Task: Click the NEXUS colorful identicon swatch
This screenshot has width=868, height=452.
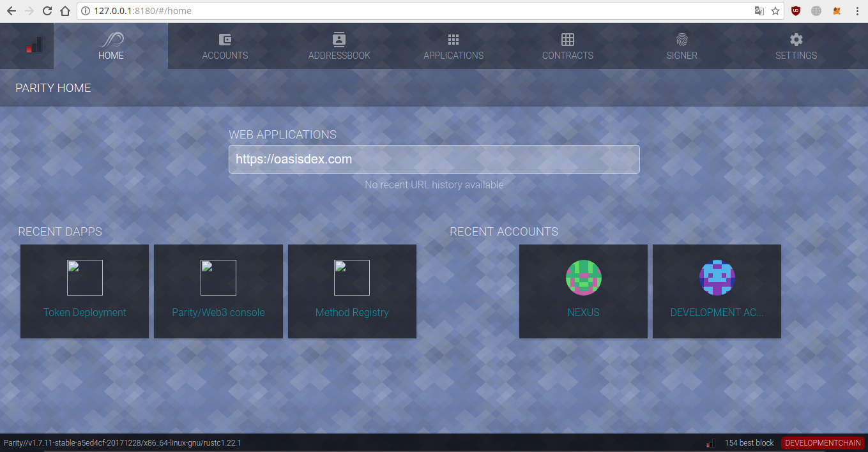Action: pos(583,278)
